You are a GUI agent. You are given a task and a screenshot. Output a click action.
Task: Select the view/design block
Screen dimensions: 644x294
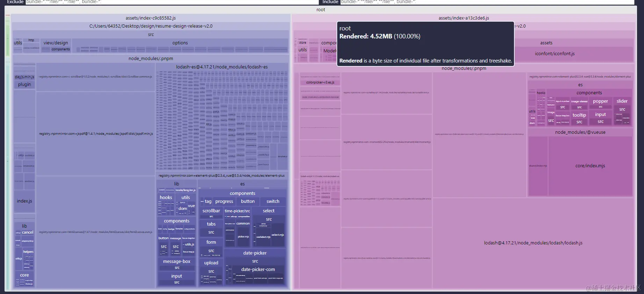[56, 43]
